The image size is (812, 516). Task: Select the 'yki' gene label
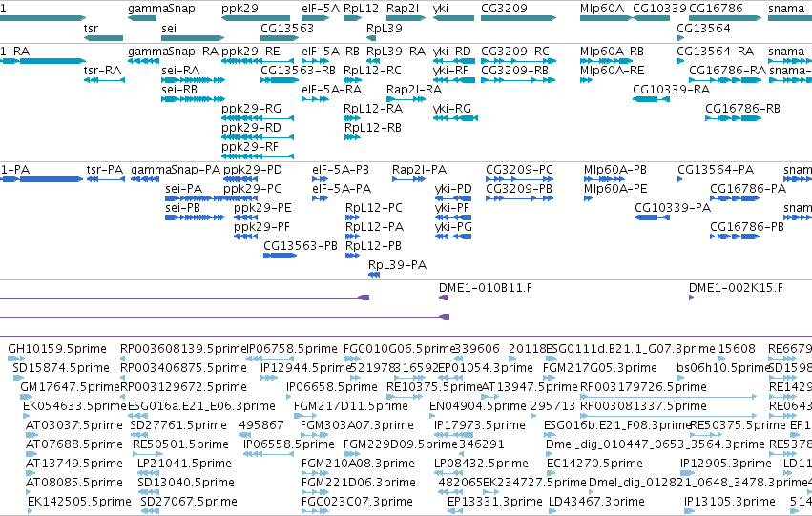tap(441, 9)
